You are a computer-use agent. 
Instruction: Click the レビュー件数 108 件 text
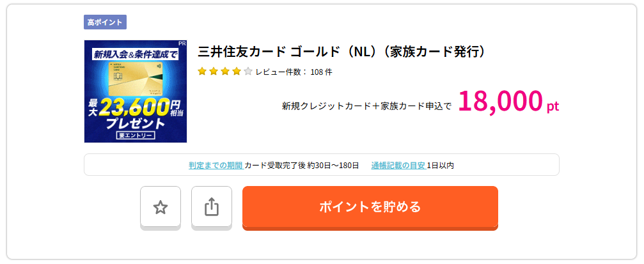294,72
